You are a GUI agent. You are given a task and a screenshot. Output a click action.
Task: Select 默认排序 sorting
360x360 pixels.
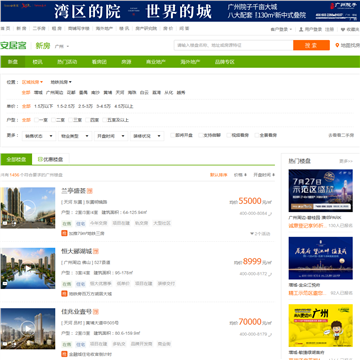[x=218, y=175]
